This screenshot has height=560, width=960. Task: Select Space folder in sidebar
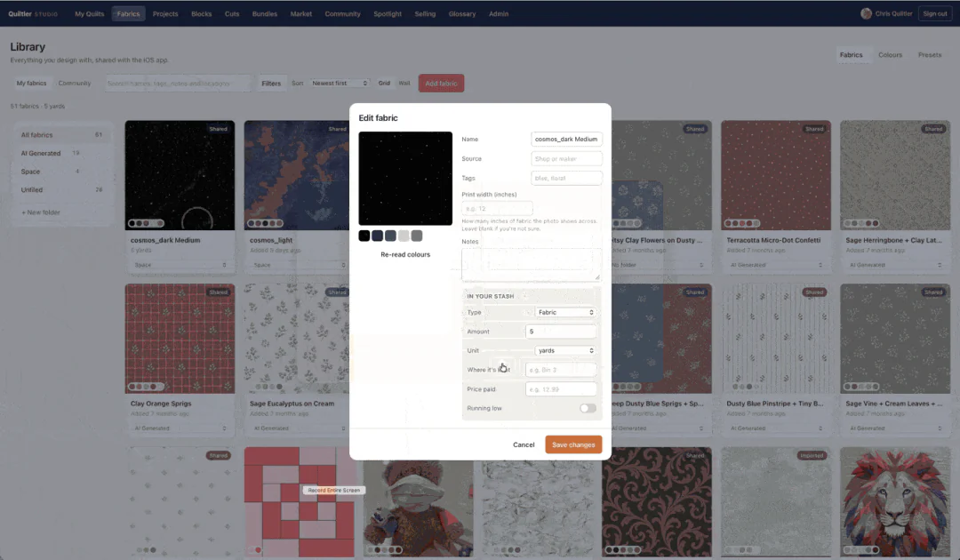click(x=61, y=172)
